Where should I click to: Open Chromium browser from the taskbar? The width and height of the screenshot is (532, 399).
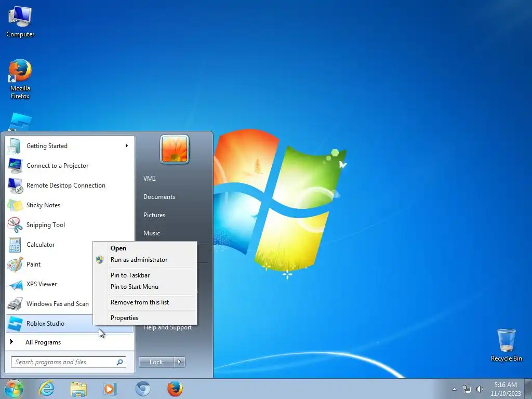click(x=142, y=389)
